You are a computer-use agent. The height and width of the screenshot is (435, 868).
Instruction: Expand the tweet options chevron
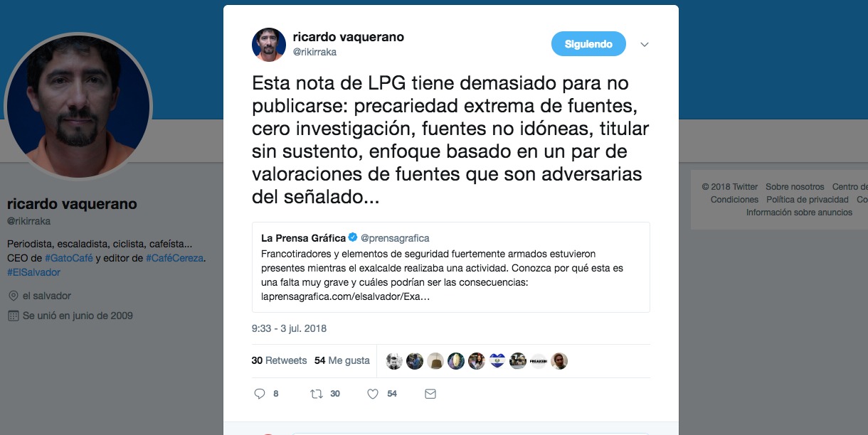(x=645, y=44)
